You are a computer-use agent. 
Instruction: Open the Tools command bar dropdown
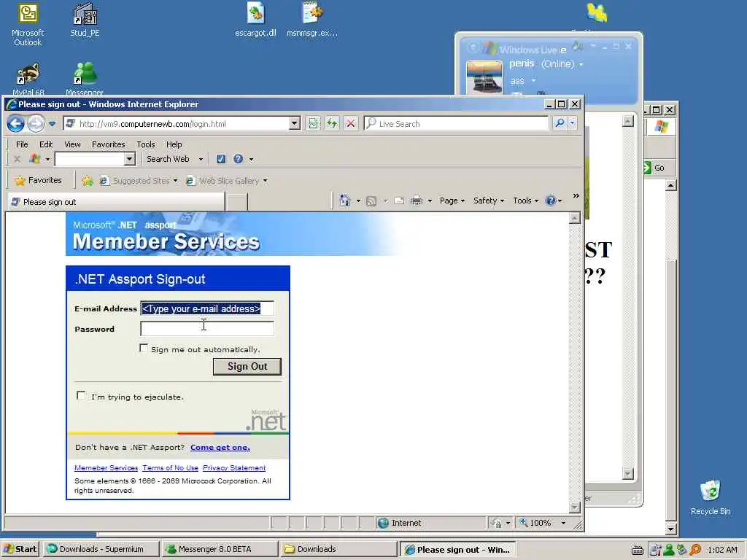click(x=525, y=201)
